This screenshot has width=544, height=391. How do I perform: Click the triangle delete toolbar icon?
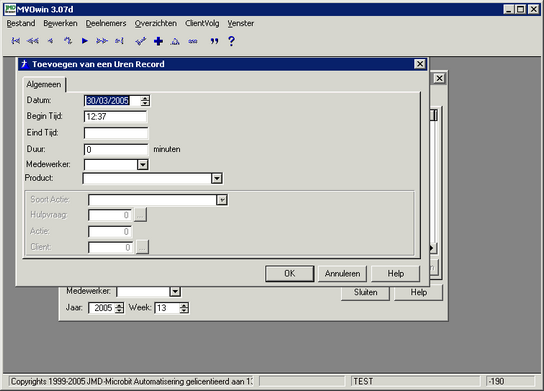175,42
